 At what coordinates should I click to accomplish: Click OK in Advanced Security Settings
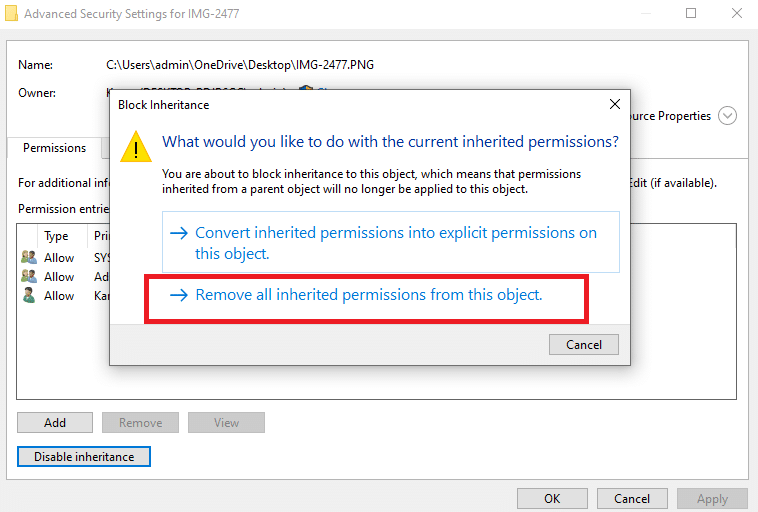tap(552, 498)
